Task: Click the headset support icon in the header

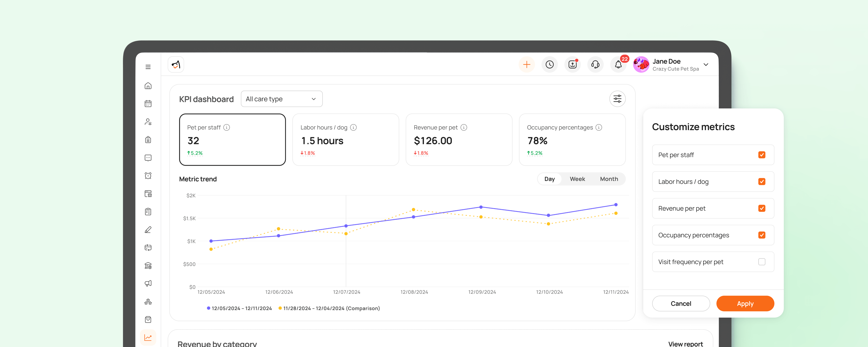Action: click(x=595, y=64)
